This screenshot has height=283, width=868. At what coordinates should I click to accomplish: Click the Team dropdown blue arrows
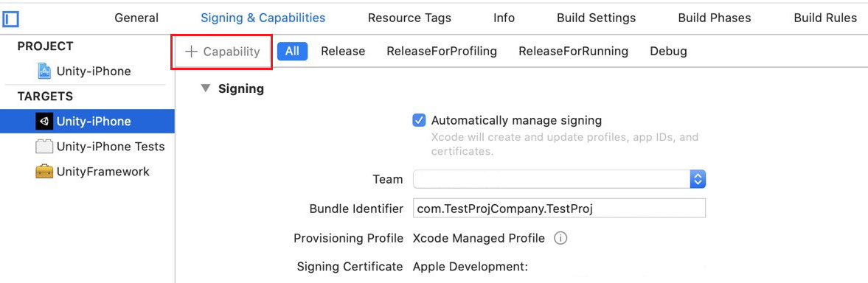(x=698, y=179)
